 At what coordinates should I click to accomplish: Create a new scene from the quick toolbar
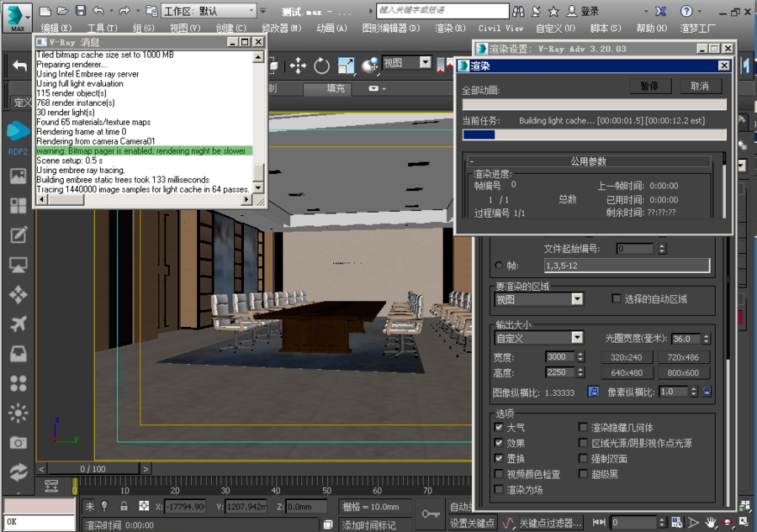coord(45,11)
